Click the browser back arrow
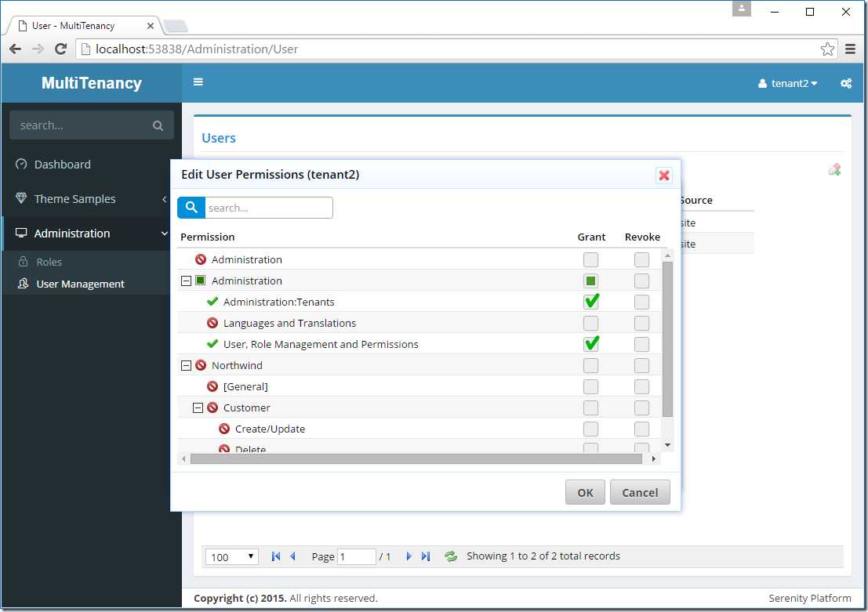Viewport: 868px width, 612px height. tap(16, 49)
